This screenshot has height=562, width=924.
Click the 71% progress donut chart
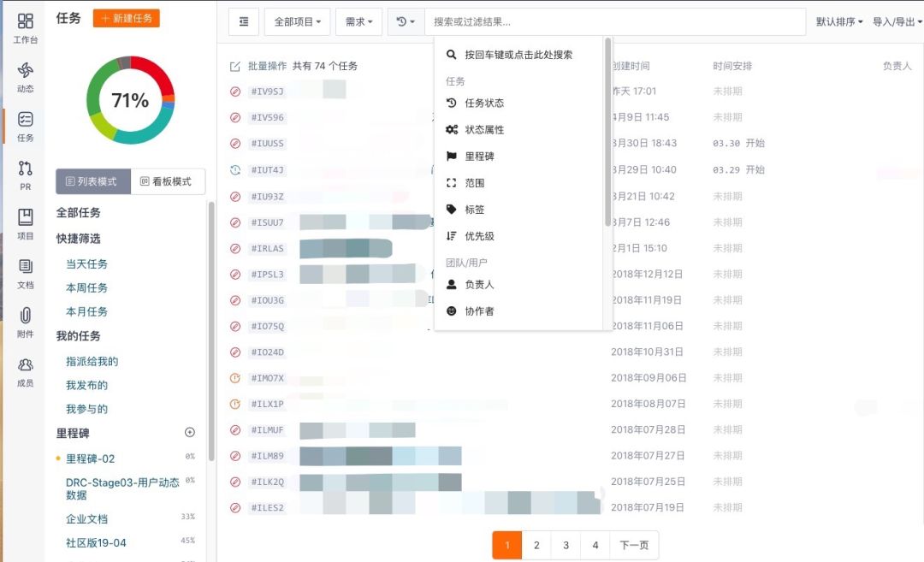[x=130, y=100]
